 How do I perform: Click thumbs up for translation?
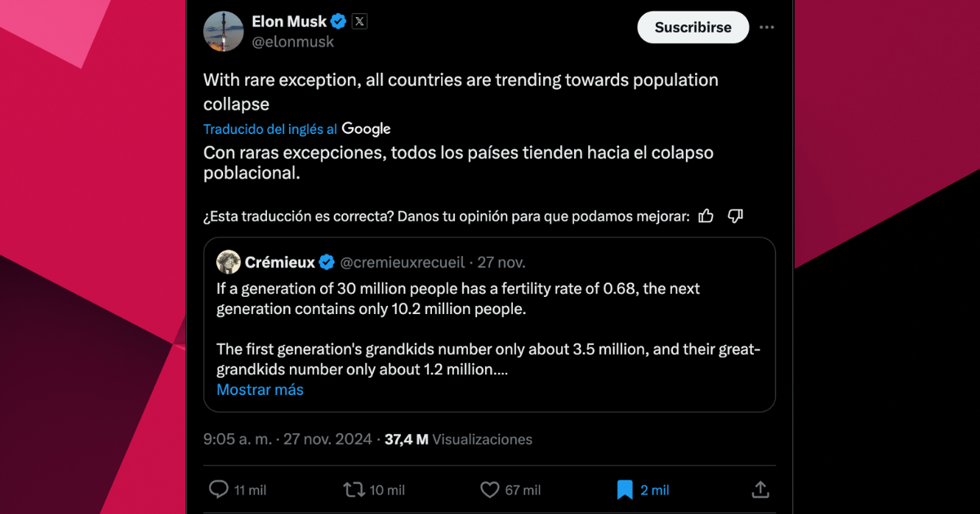pos(706,216)
